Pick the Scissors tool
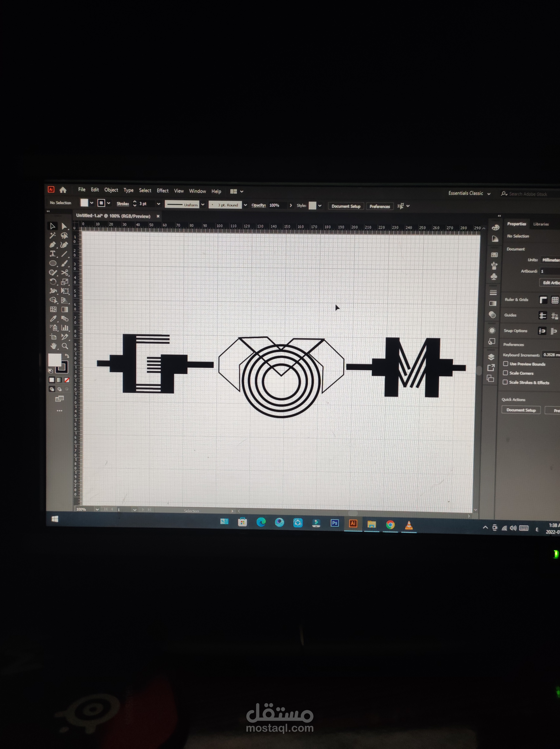This screenshot has height=749, width=560. pyautogui.click(x=65, y=272)
